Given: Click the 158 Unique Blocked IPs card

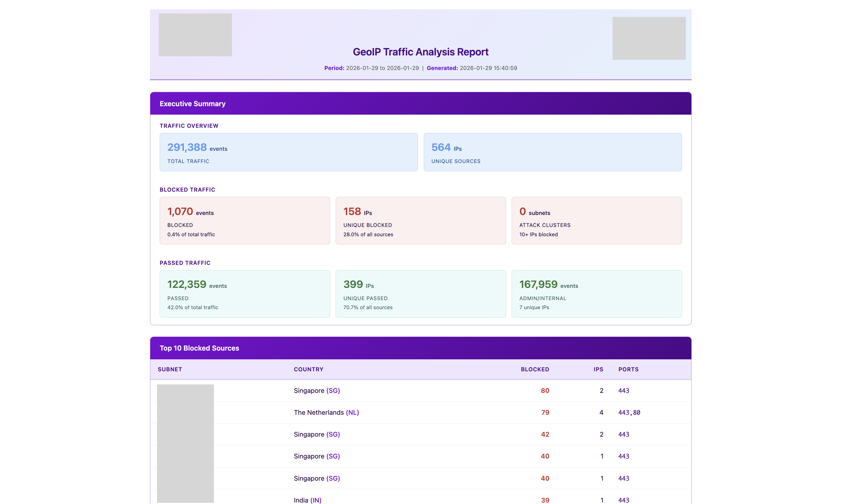Looking at the screenshot, I should [x=420, y=221].
